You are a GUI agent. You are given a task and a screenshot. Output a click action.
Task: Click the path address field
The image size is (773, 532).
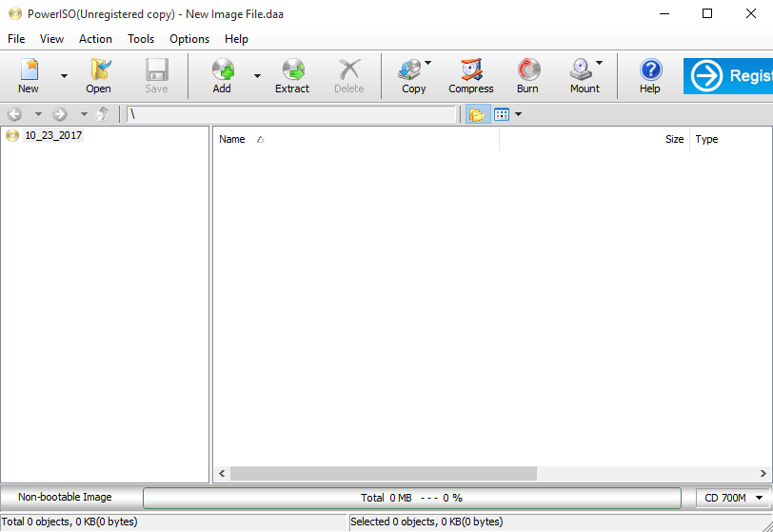click(x=291, y=114)
